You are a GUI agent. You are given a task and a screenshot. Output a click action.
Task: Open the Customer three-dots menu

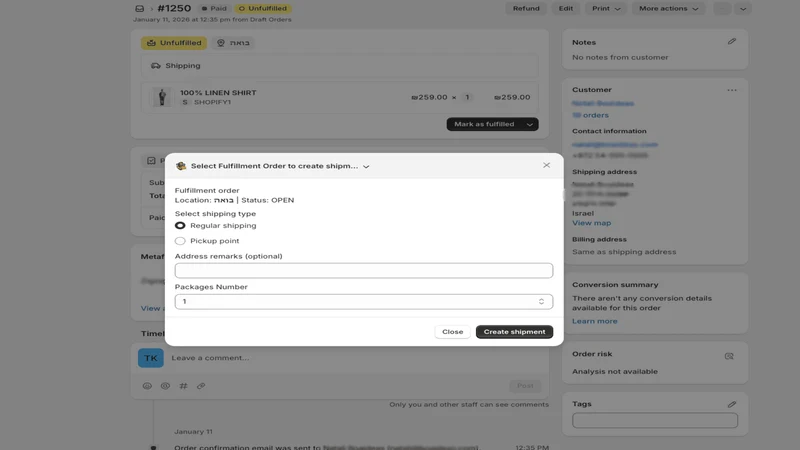(732, 90)
